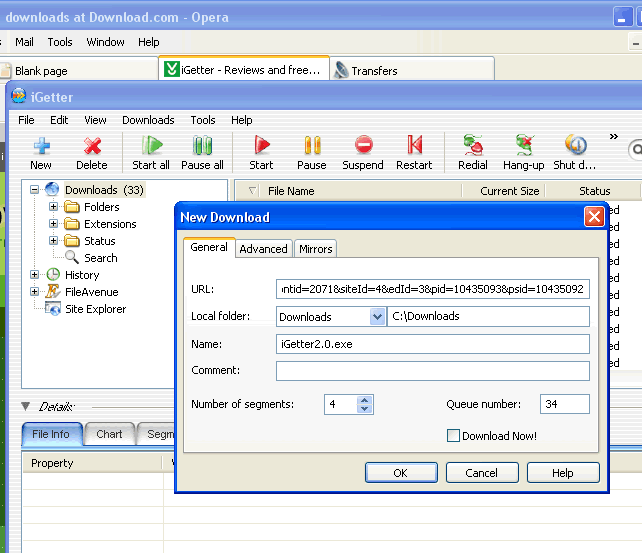Click the Suspend toolbar icon

[364, 145]
